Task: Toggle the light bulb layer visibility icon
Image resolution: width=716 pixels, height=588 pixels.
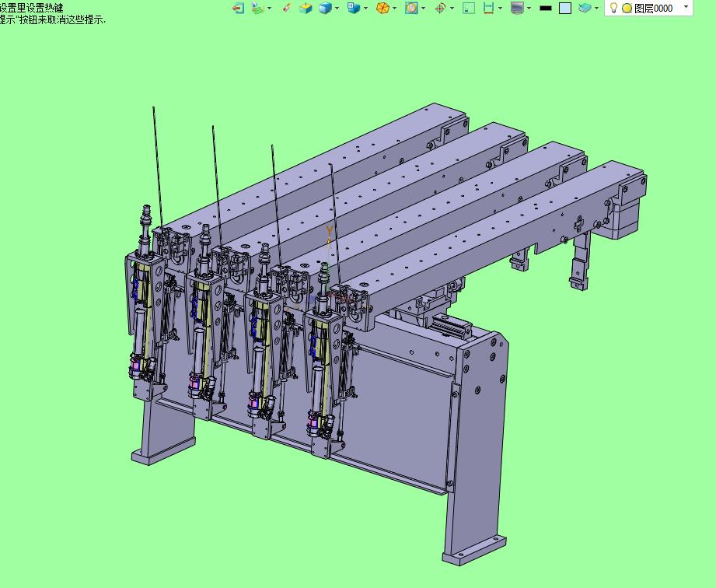Action: tap(613, 8)
